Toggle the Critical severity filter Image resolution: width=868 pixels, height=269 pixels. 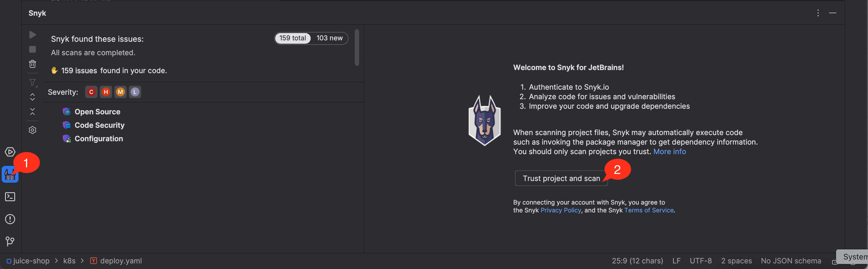click(91, 92)
